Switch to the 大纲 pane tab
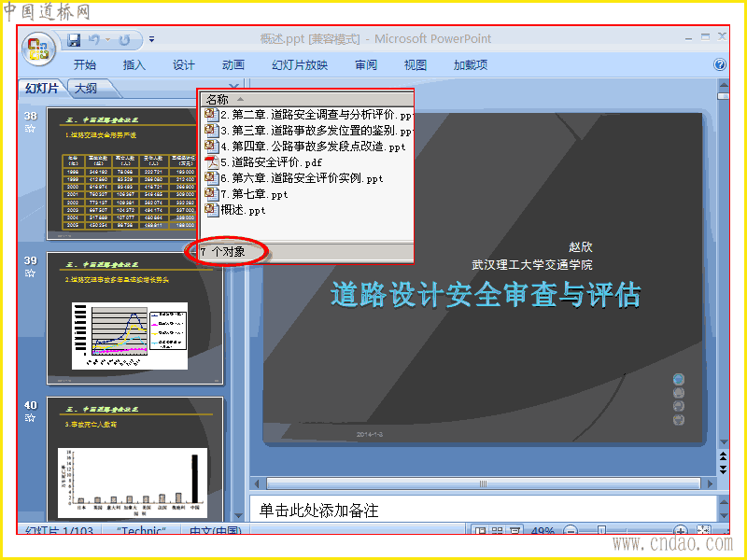This screenshot has height=560, width=747. [x=86, y=88]
